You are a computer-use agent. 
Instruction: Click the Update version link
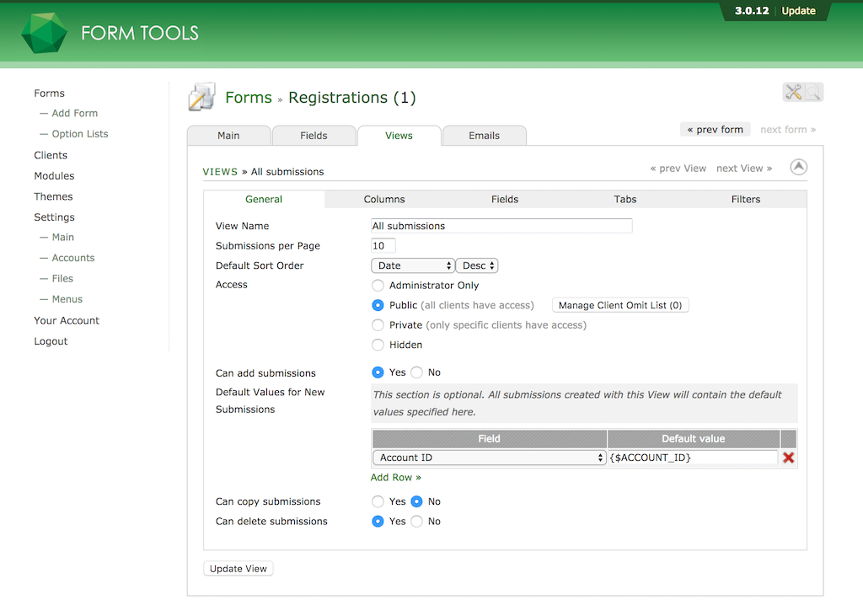click(x=799, y=10)
